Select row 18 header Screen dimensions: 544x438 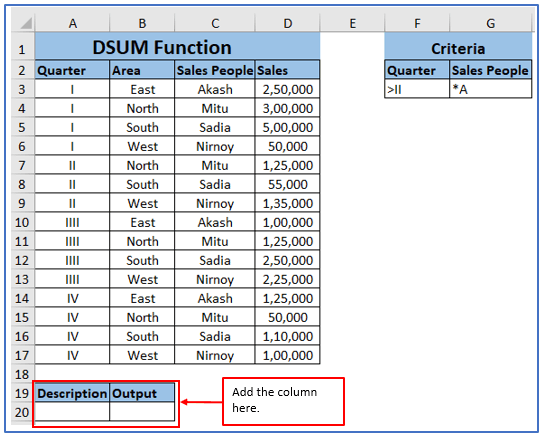(x=23, y=374)
